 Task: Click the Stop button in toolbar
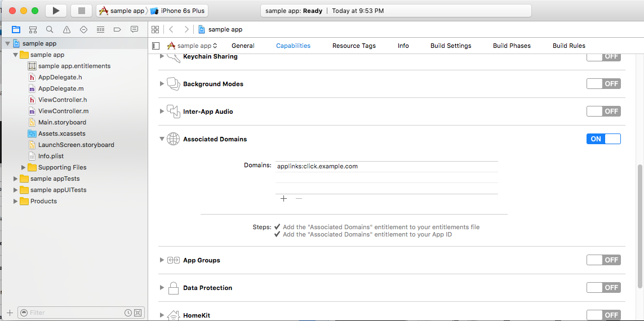click(x=81, y=11)
